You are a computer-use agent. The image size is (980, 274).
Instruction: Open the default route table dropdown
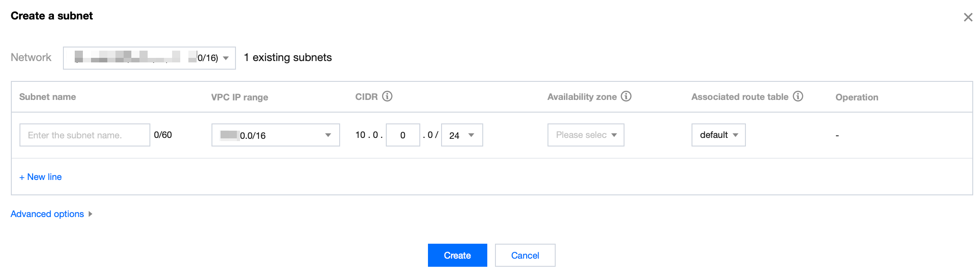point(718,135)
